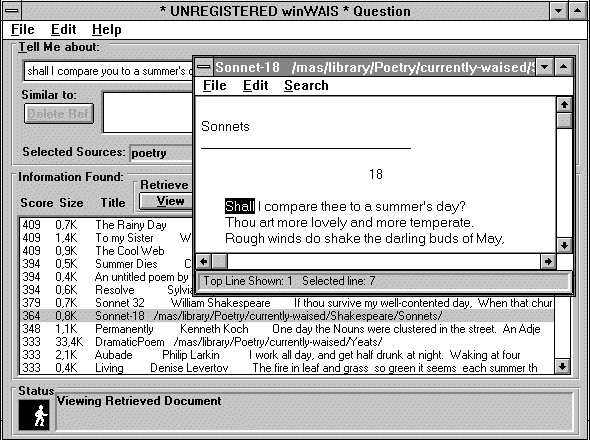Select To my Sister result row
The width and height of the screenshot is (590, 440).
click(x=107, y=238)
